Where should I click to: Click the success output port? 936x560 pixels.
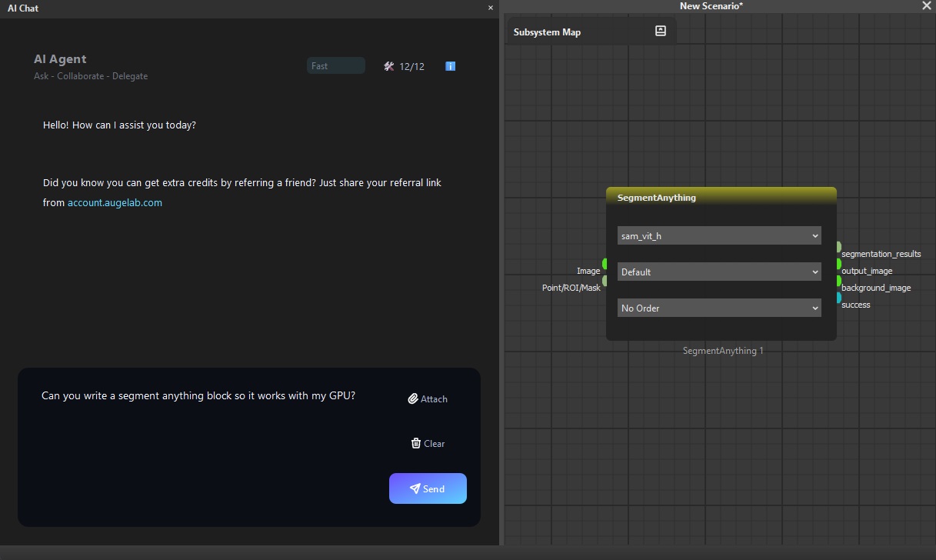point(838,298)
